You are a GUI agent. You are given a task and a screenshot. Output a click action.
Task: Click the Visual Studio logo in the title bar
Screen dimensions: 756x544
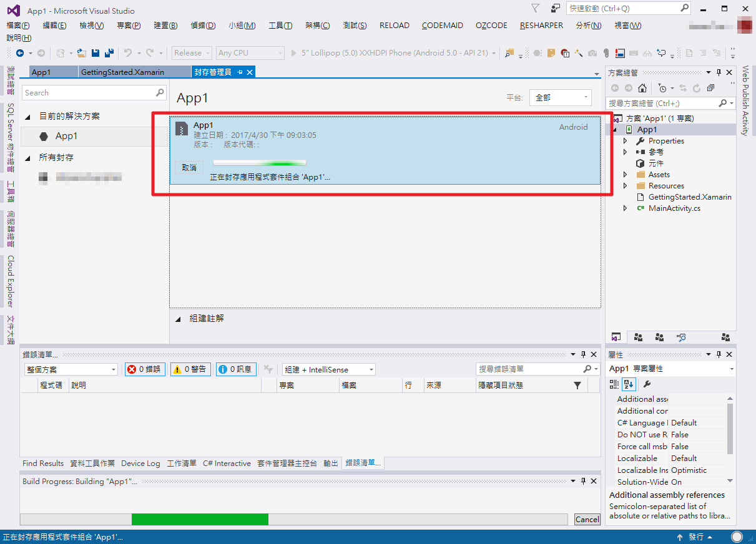tap(13, 10)
